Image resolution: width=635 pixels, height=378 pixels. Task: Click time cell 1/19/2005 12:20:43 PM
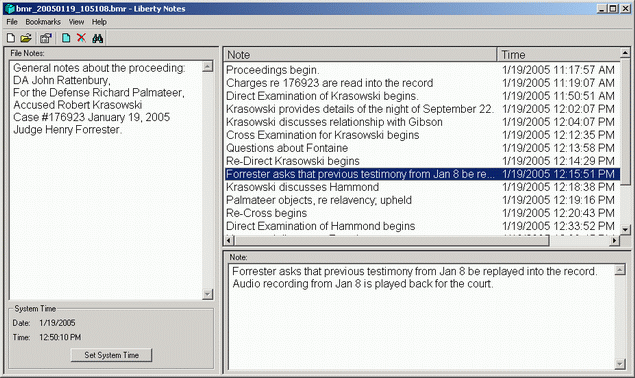click(558, 213)
